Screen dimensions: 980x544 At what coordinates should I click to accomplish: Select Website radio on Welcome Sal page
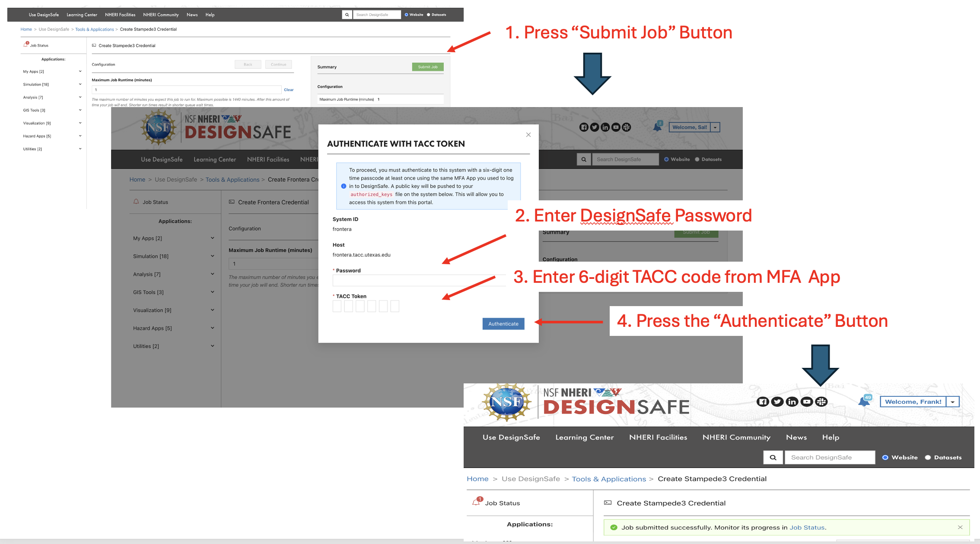(666, 159)
